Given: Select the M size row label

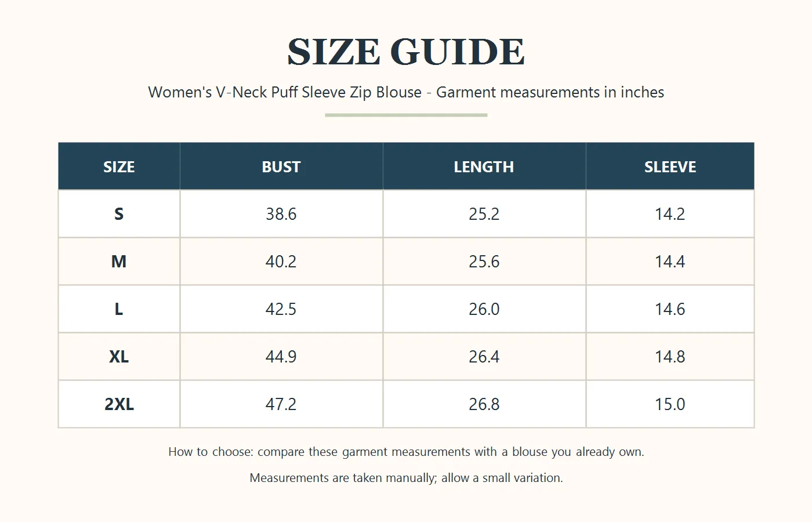Looking at the screenshot, I should [x=119, y=262].
